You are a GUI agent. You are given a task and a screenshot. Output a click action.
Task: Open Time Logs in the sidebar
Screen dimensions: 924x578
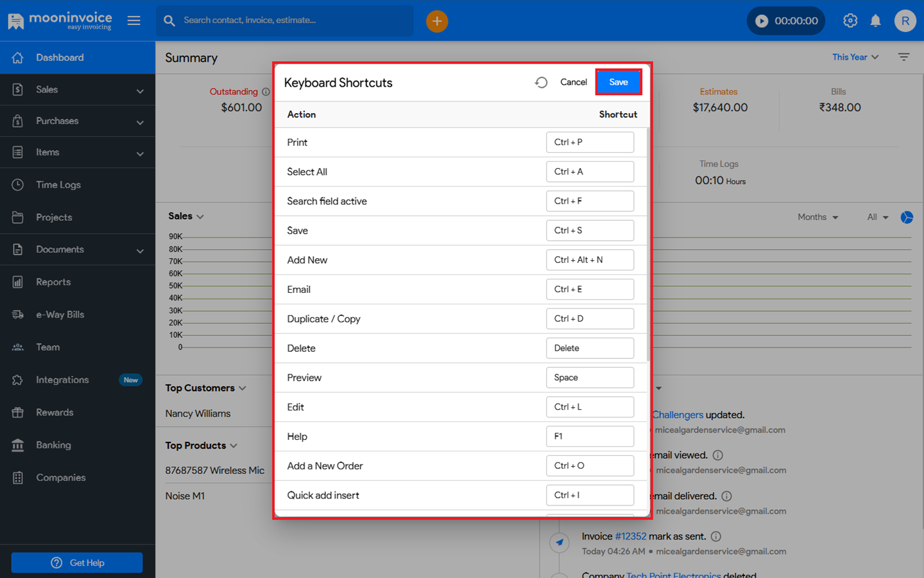[x=58, y=185]
